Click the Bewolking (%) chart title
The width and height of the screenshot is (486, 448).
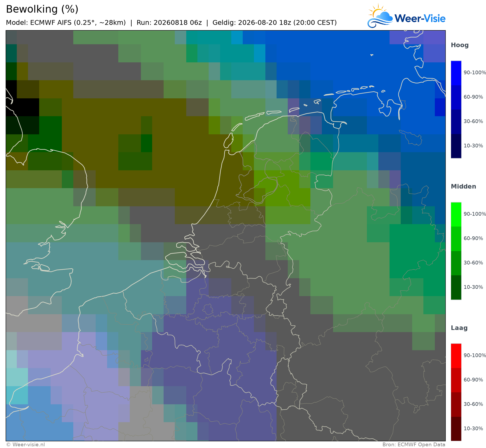coord(42,9)
